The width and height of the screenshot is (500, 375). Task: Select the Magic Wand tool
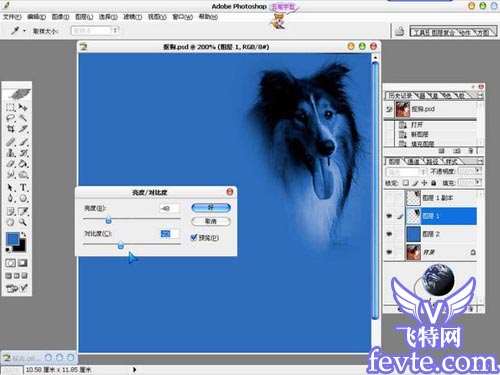tap(23, 118)
